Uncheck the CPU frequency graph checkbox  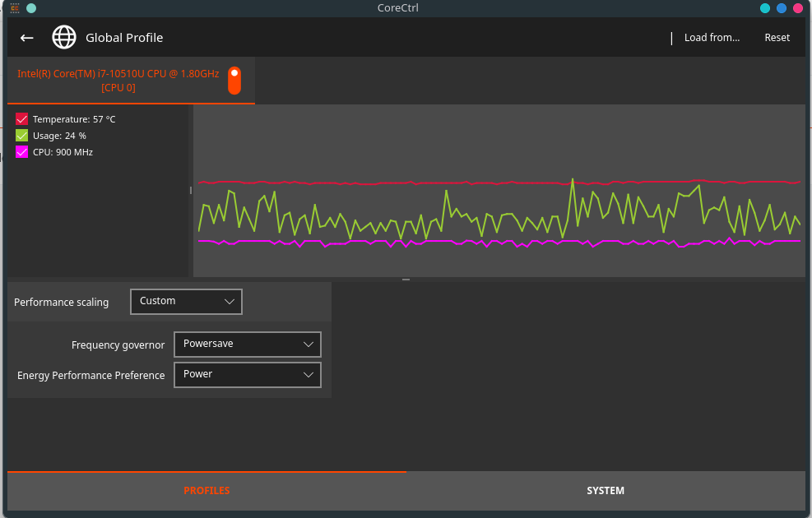(21, 152)
